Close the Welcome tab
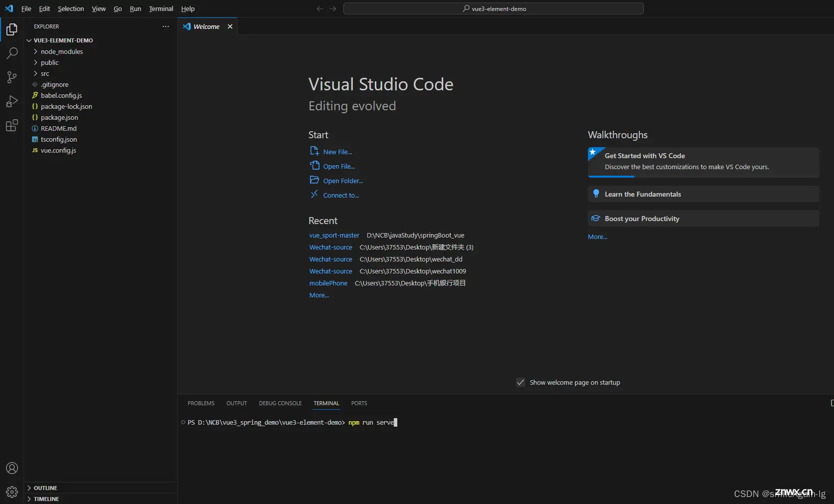834x504 pixels. [x=230, y=26]
